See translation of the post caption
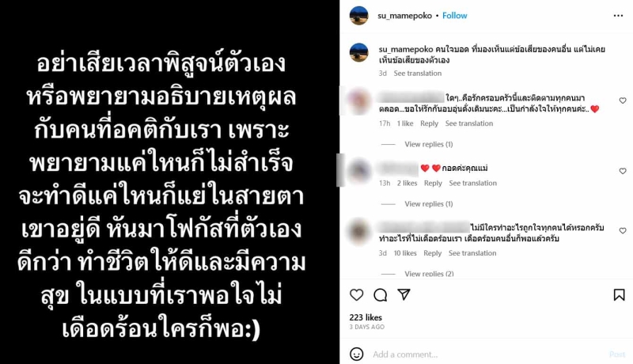633x364 pixels. pos(418,74)
